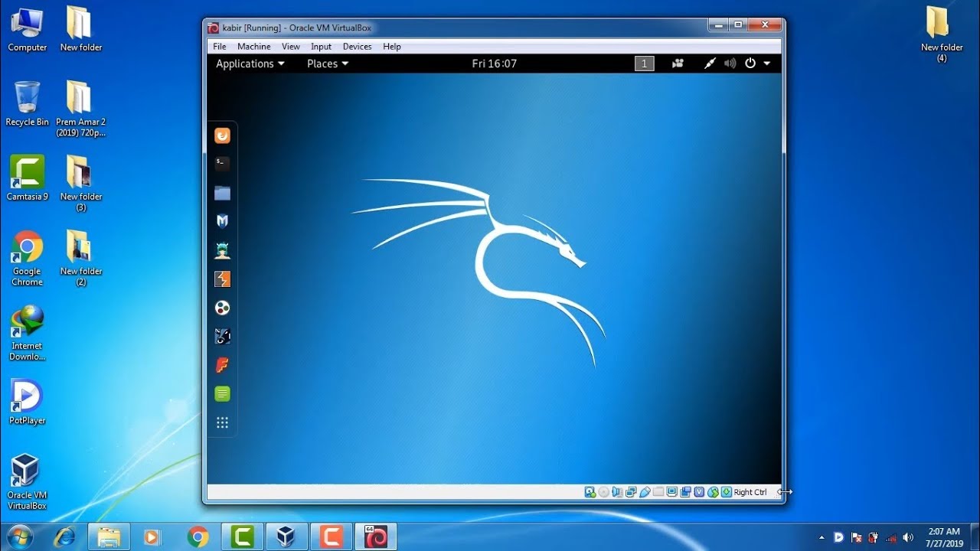Select Google Chrome desktop shortcut
This screenshot has width=980, height=551.
click(28, 258)
